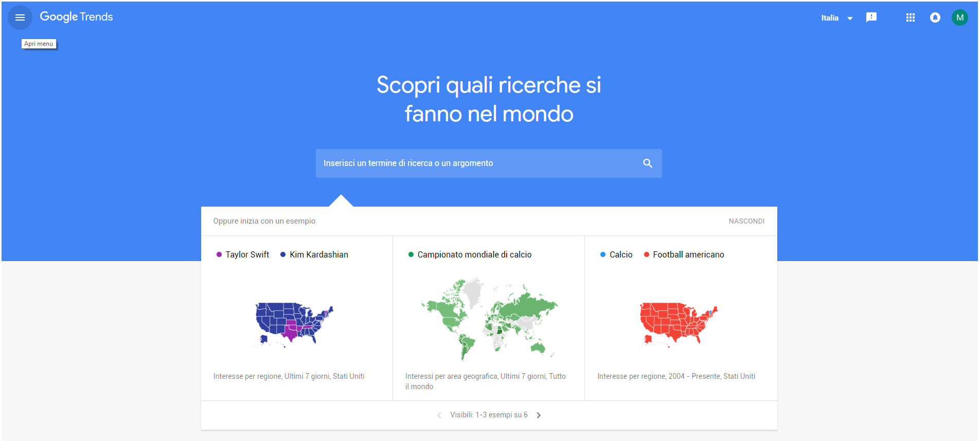Hide examples by clicking NASCONDI
The height and width of the screenshot is (441, 980).
pyautogui.click(x=746, y=220)
